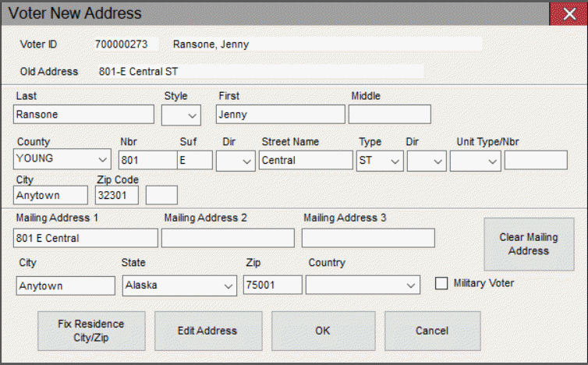Click the Unit Type/Nbr label
Image resolution: width=588 pixels, height=365 pixels.
click(x=487, y=142)
